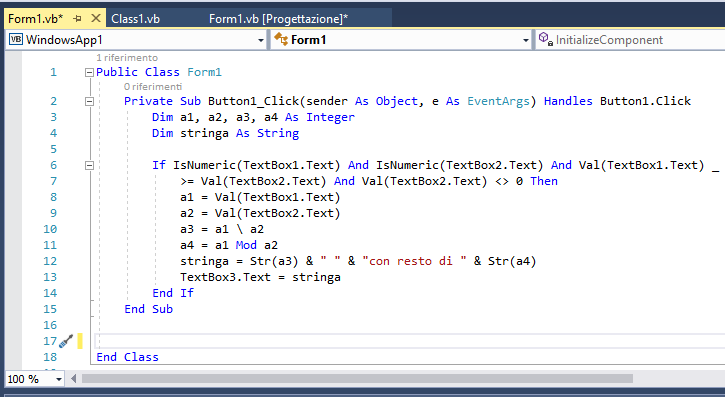Click 'TextBox3.Text = stringa' on line 13
725x397 pixels.
(260, 277)
